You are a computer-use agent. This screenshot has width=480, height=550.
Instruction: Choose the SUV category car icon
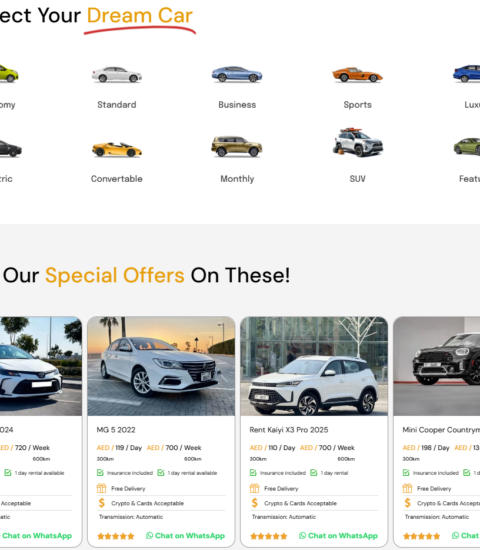point(358,142)
